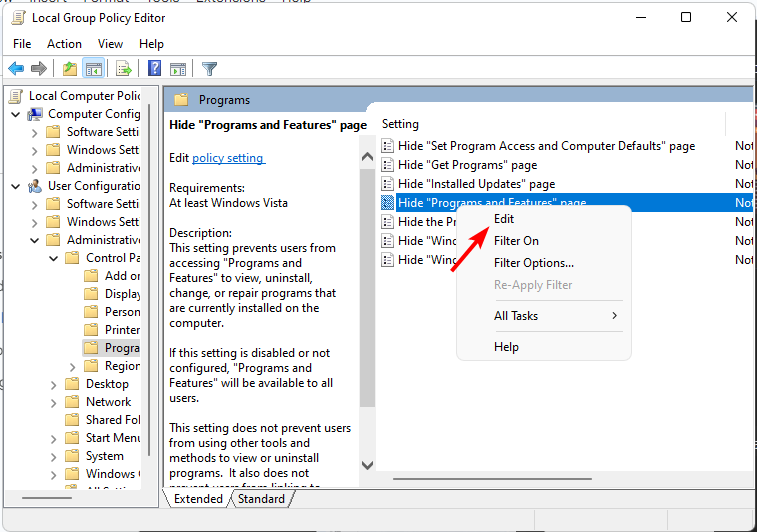
Task: Click the Up One Level folder icon
Action: (x=70, y=69)
